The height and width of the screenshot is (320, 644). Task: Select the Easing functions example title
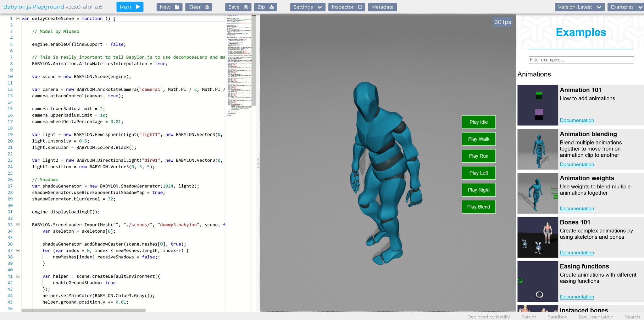(x=585, y=267)
